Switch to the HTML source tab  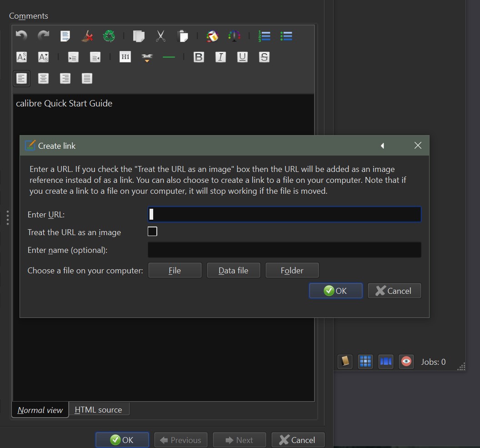99,409
